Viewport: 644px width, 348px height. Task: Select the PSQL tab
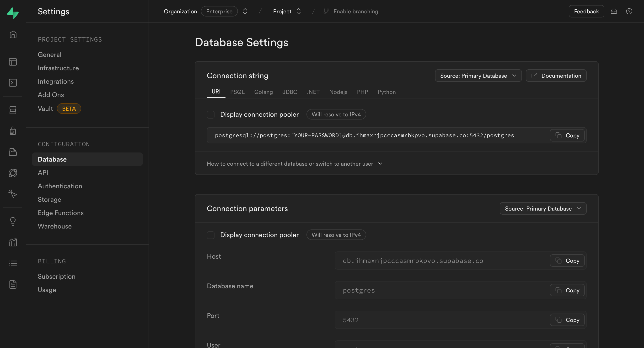[x=237, y=92]
